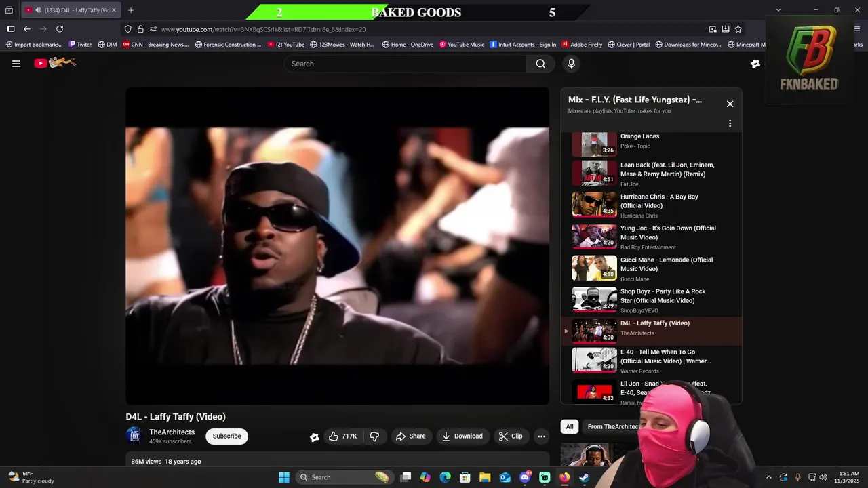Open more actions menu beside Clip
This screenshot has height=488, width=868.
[x=541, y=436]
